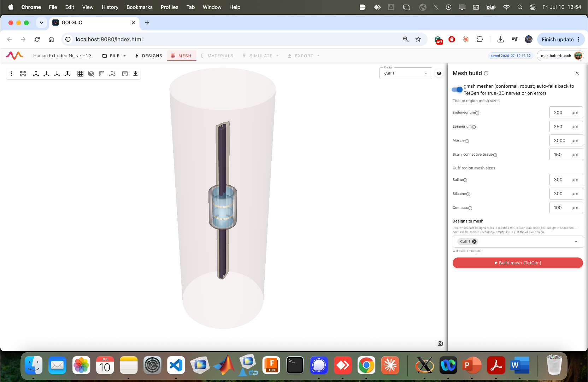Click the fit-to-view expand arrows icon
This screenshot has height=382, width=588.
23,74
